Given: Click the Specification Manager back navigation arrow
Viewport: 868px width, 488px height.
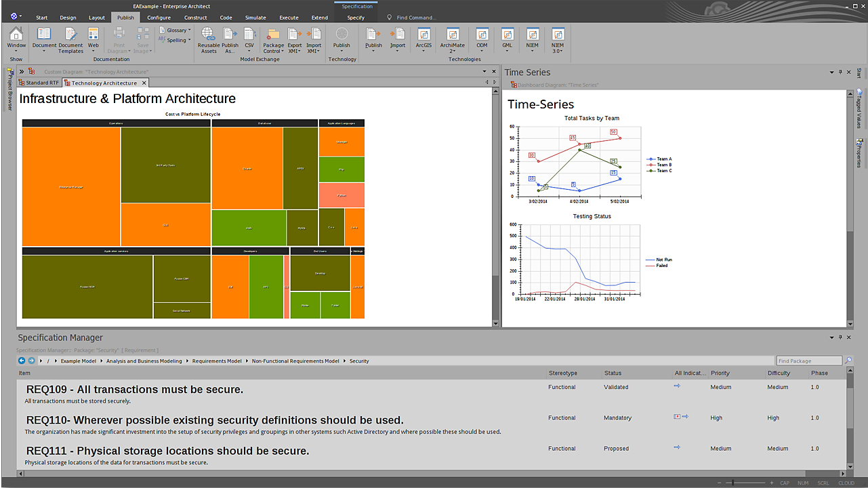Looking at the screenshot, I should pos(22,361).
